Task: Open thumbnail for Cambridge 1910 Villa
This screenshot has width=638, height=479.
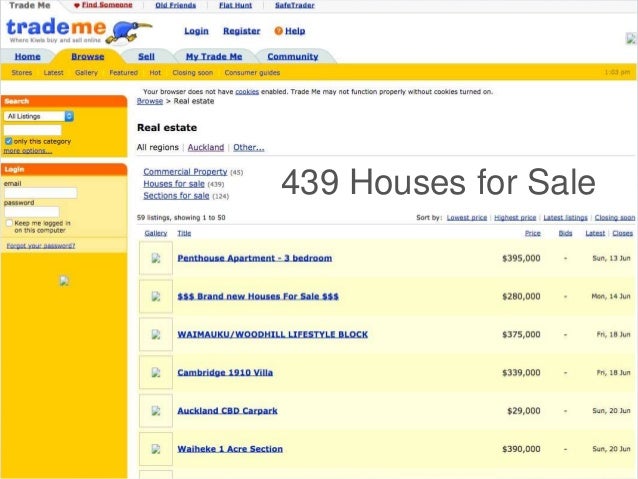Action: point(156,373)
